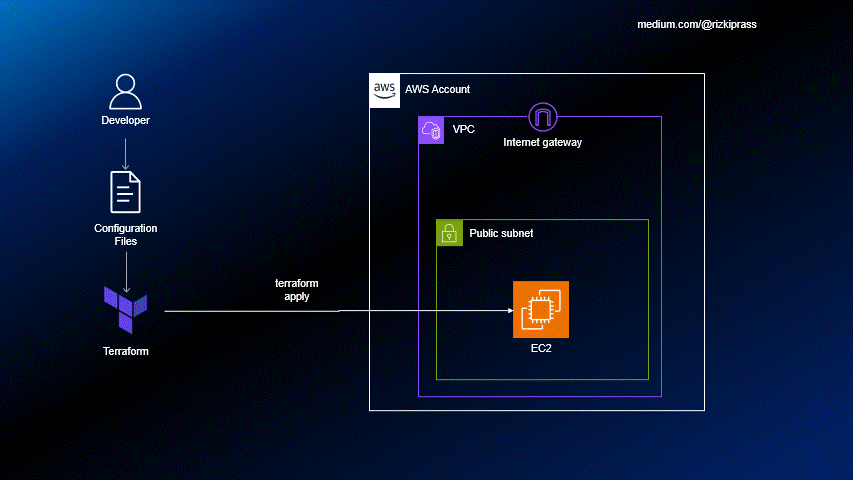
Task: Select the 'Public subnet' text label
Action: [x=501, y=233]
